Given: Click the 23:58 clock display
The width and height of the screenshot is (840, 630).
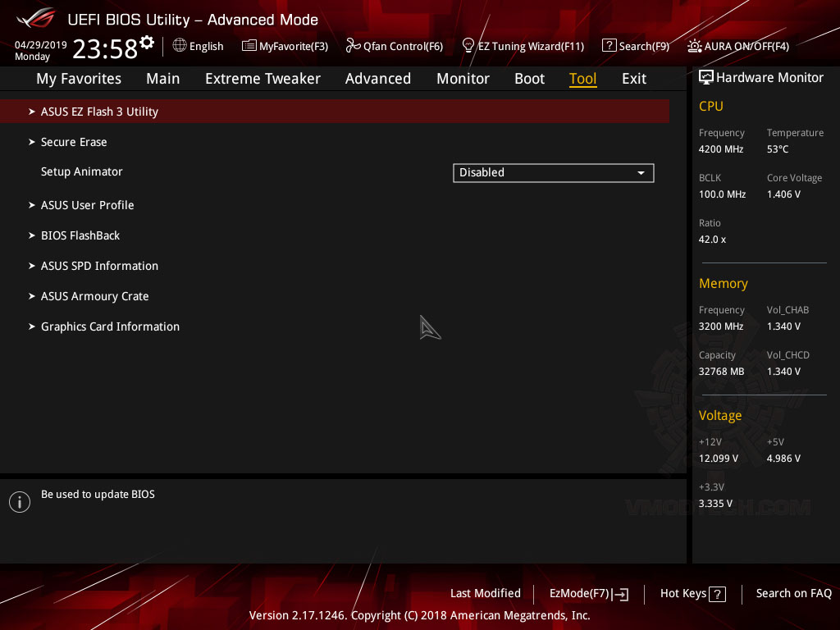Looking at the screenshot, I should [x=105, y=49].
